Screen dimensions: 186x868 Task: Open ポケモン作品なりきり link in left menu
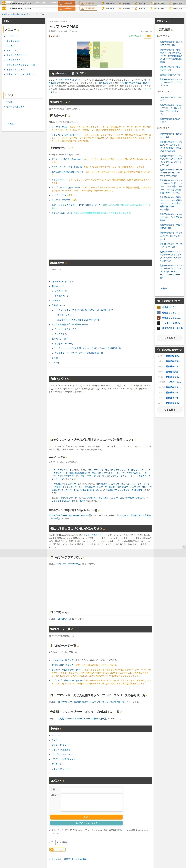[x=16, y=55]
